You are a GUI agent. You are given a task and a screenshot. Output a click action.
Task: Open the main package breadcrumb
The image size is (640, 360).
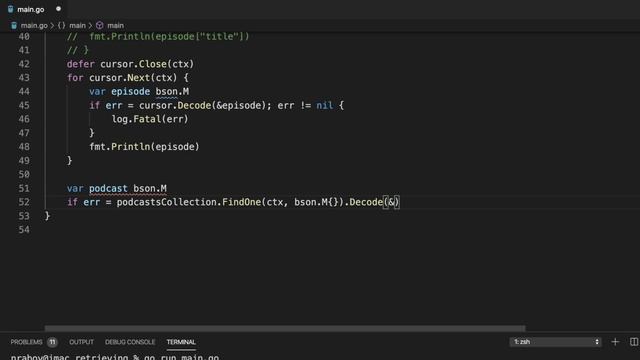tap(77, 25)
